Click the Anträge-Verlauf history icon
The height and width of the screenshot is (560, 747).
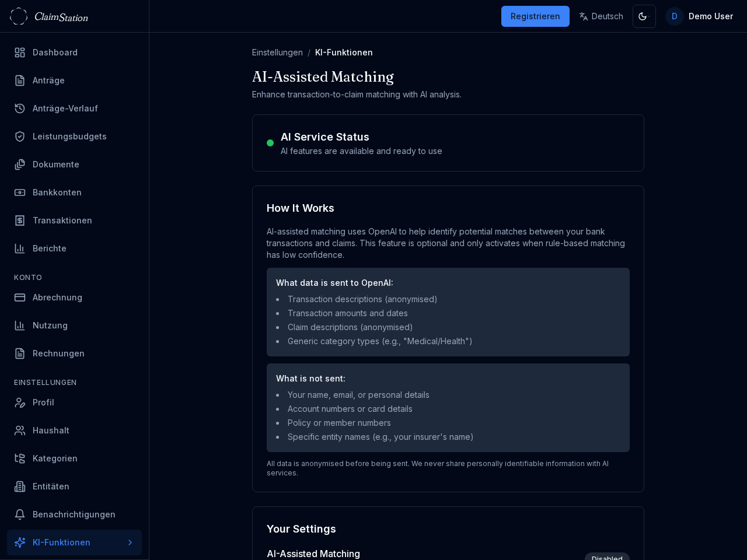click(20, 108)
